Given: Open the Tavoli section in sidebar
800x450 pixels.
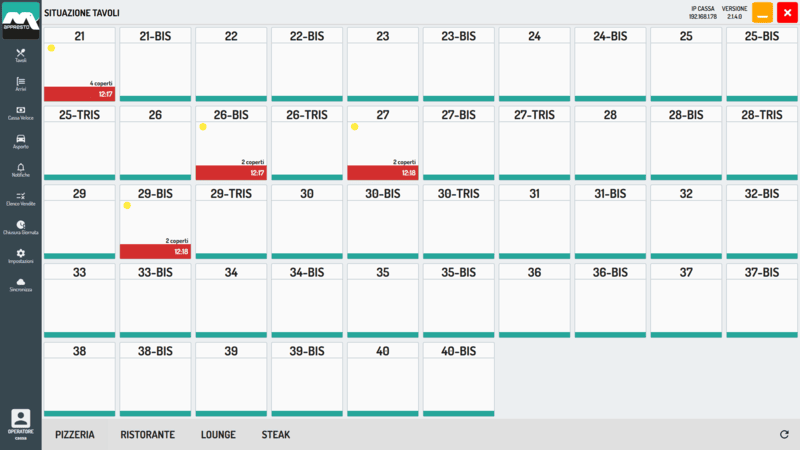Looking at the screenshot, I should tap(20, 56).
